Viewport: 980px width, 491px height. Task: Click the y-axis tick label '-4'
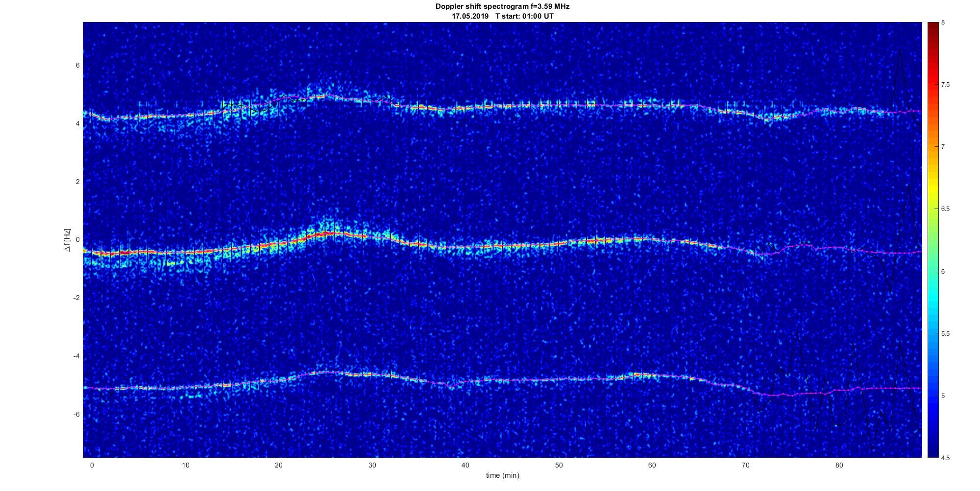[x=76, y=356]
